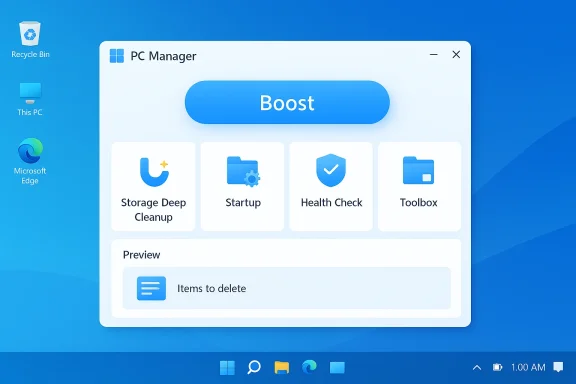
Task: Run the Health Check shield tile
Action: tap(331, 187)
